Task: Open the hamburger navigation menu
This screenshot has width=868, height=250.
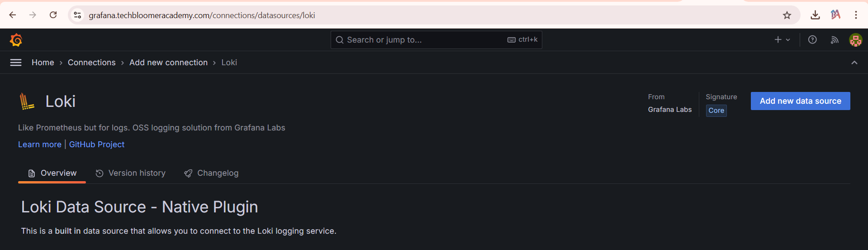Action: click(16, 62)
